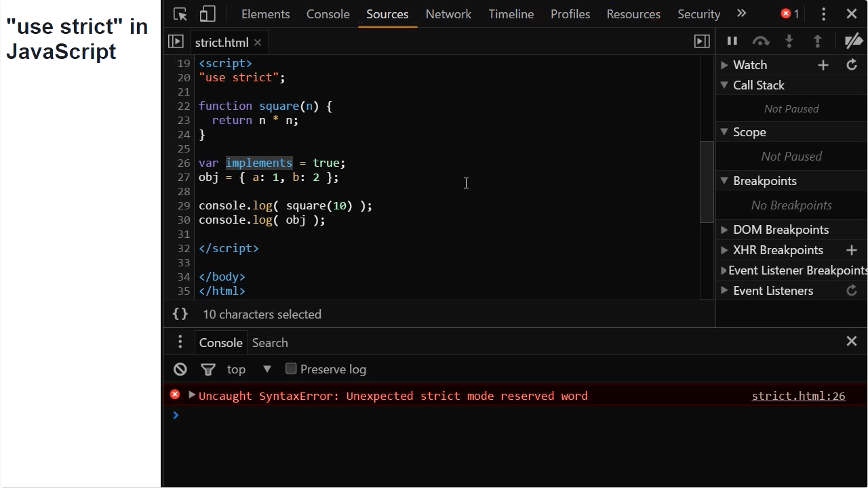Clear the console with the clear icon
Screen dimensions: 868x488
(180, 369)
